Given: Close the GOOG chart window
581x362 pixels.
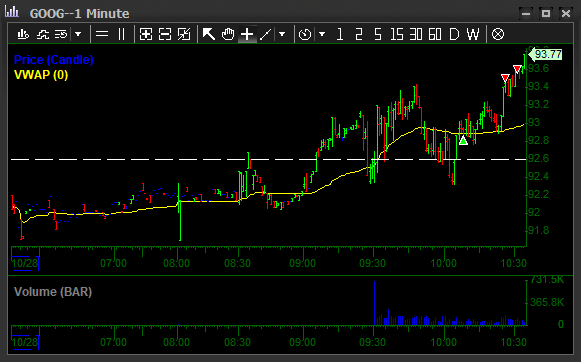Looking at the screenshot, I should pyautogui.click(x=566, y=14).
